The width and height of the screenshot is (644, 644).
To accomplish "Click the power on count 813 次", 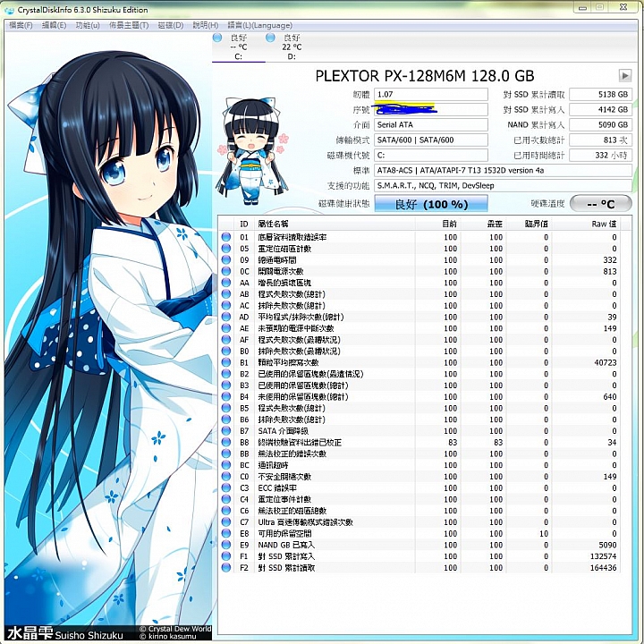I will tap(600, 140).
